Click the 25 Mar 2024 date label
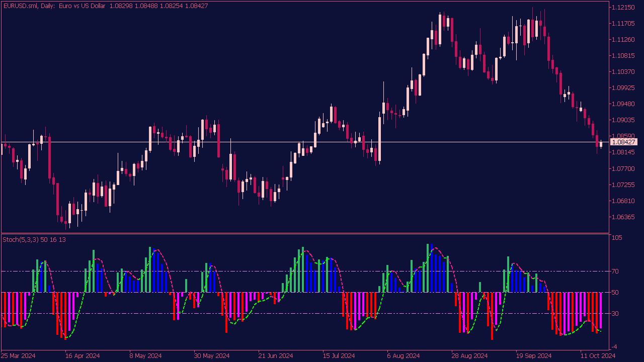Viewport: 644px width, 362px height. pos(19,355)
